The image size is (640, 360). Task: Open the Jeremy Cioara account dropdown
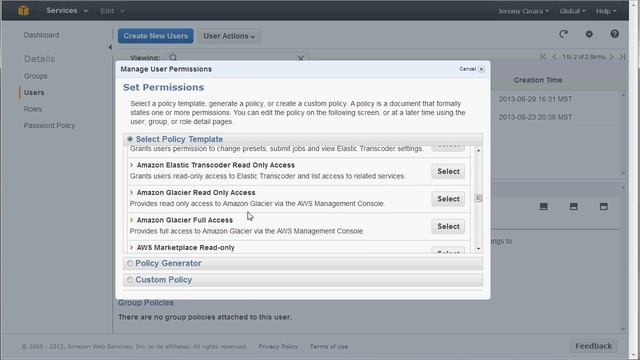(x=523, y=11)
